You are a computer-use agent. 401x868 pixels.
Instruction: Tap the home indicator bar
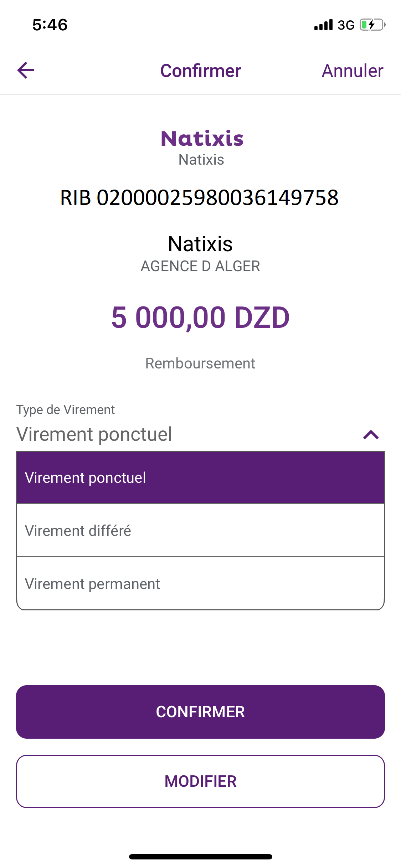(x=200, y=857)
